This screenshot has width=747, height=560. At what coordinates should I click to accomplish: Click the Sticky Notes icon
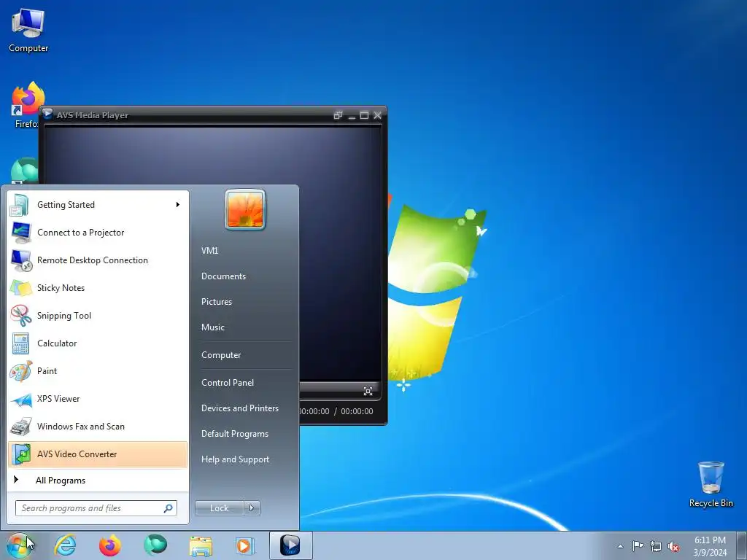21,287
